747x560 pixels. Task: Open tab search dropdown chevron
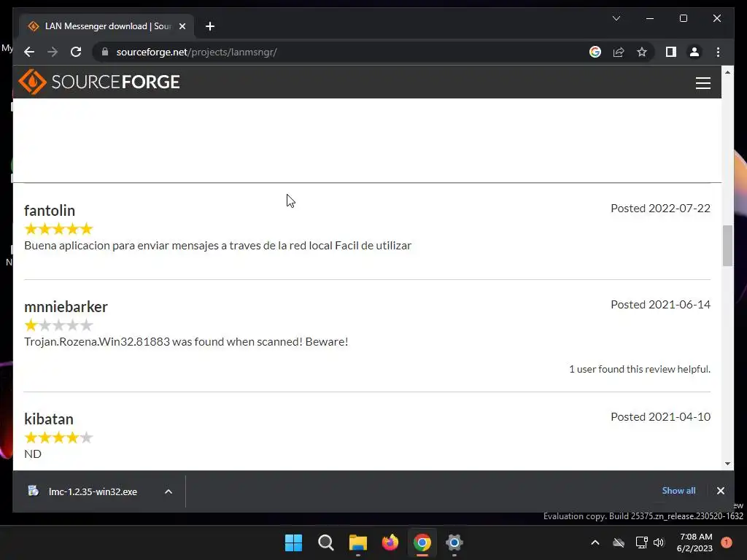(x=616, y=18)
